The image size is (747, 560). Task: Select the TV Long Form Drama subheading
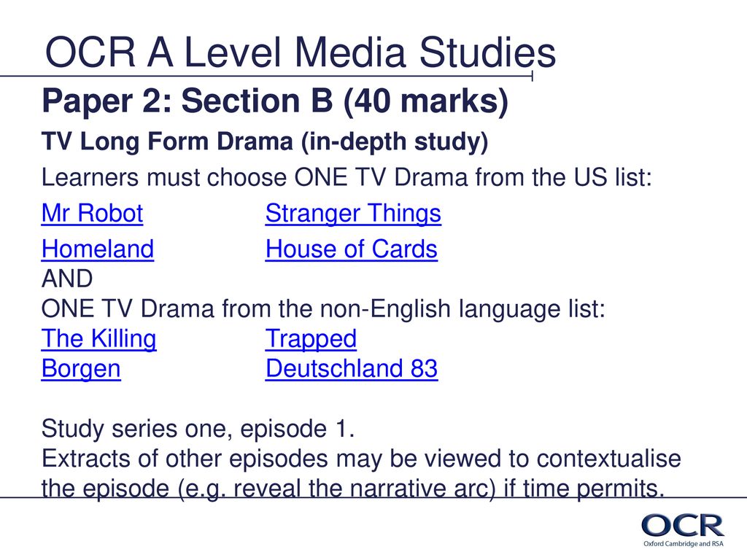(265, 141)
